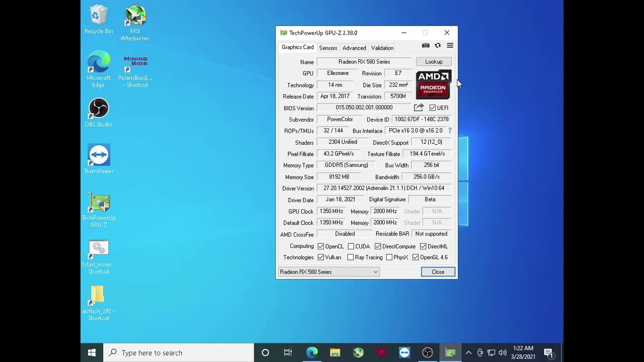Toggle the OpenGL 4.6 checkbox
The height and width of the screenshot is (362, 644).
416,257
